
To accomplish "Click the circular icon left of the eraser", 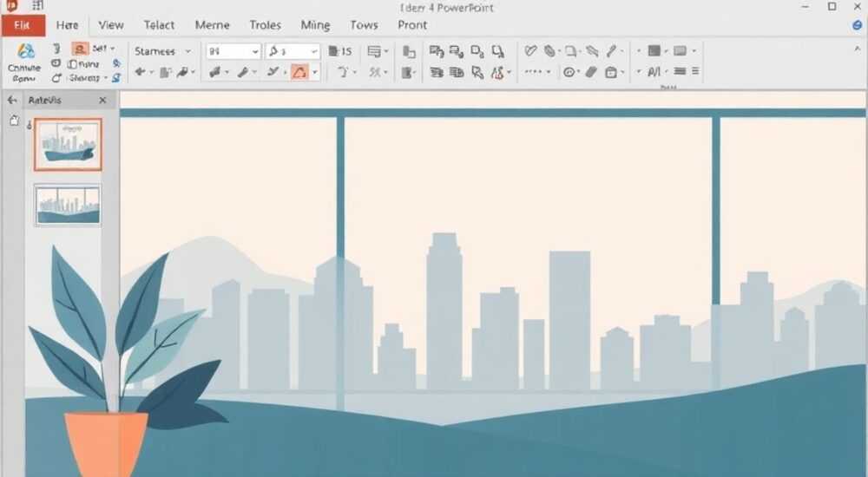I will tap(569, 72).
